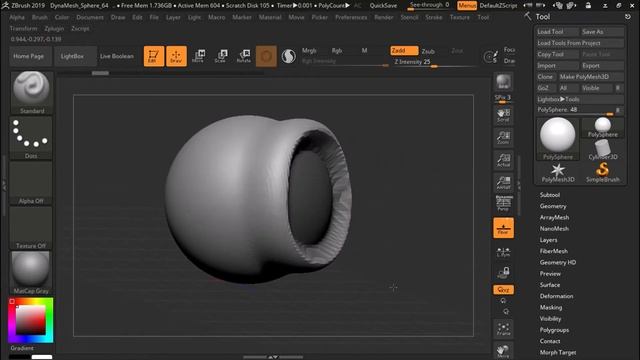Click the orange Gizmo 3D icon
This screenshot has height=360, width=640.
pyautogui.click(x=266, y=56)
